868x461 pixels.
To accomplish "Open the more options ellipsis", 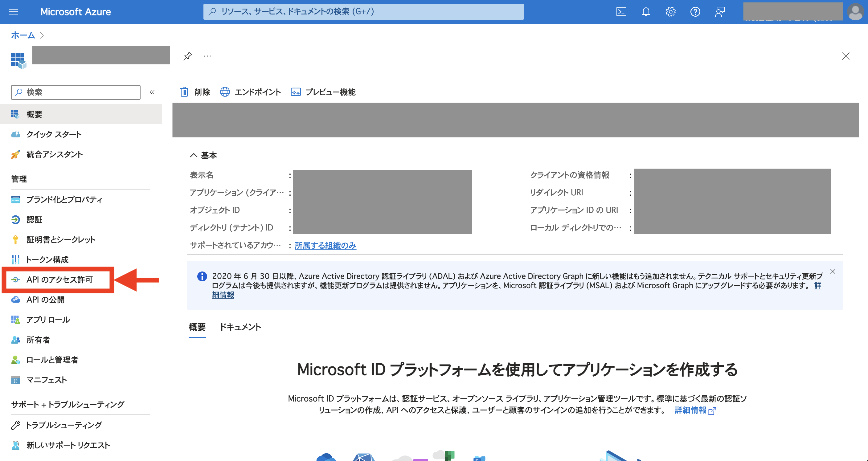I will (x=207, y=56).
